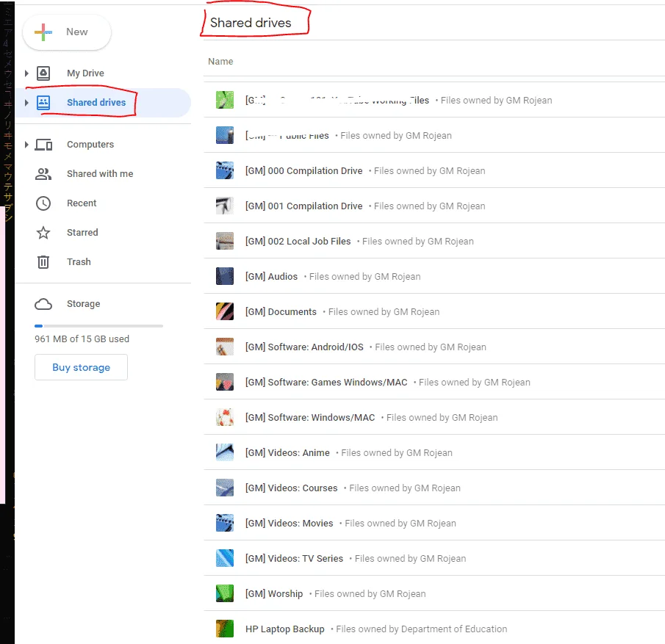Open the Computers section
Image resolution: width=665 pixels, height=644 pixels.
90,145
